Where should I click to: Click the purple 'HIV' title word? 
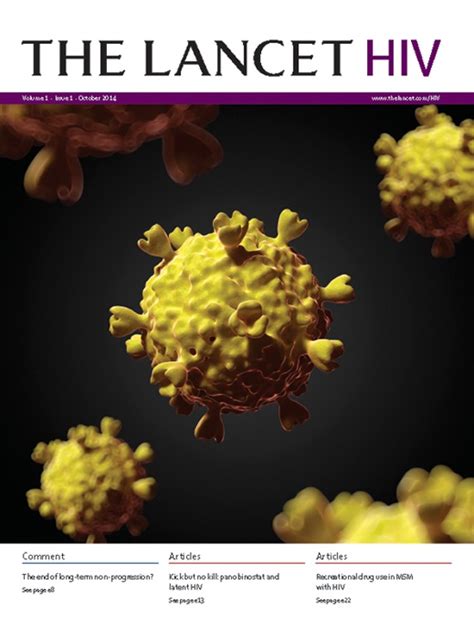coord(403,57)
